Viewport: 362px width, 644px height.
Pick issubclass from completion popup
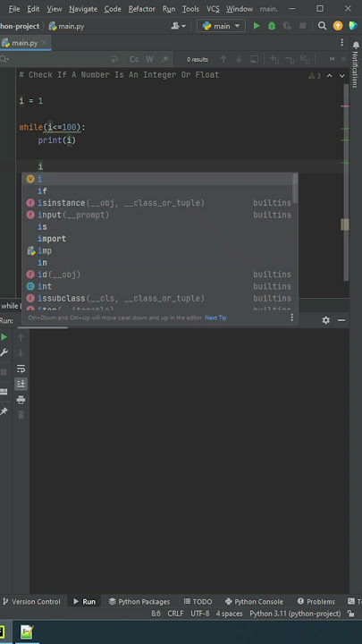160,298
